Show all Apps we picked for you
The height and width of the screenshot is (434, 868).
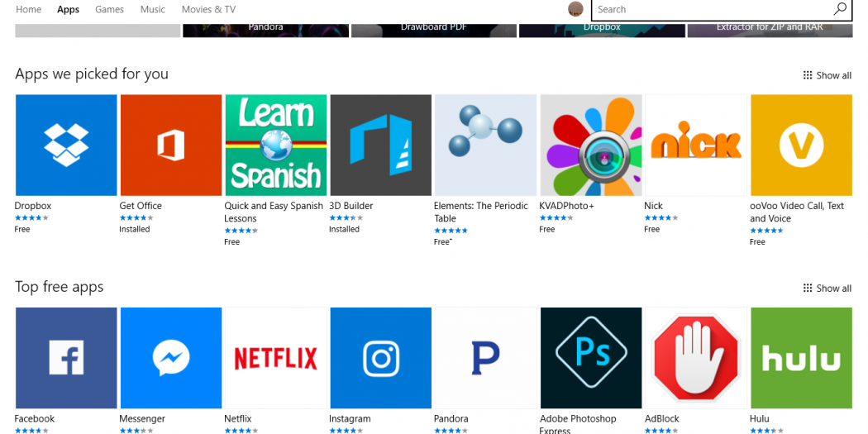click(x=827, y=75)
